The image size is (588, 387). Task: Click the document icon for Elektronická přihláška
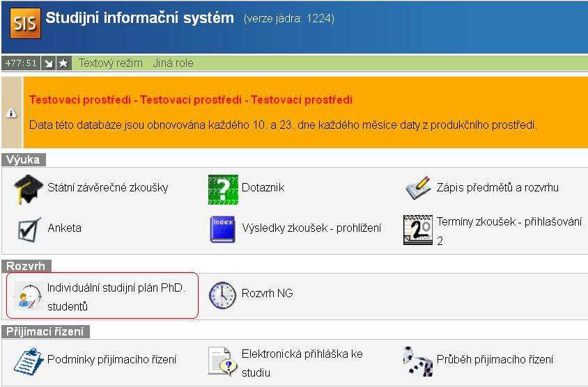click(223, 361)
